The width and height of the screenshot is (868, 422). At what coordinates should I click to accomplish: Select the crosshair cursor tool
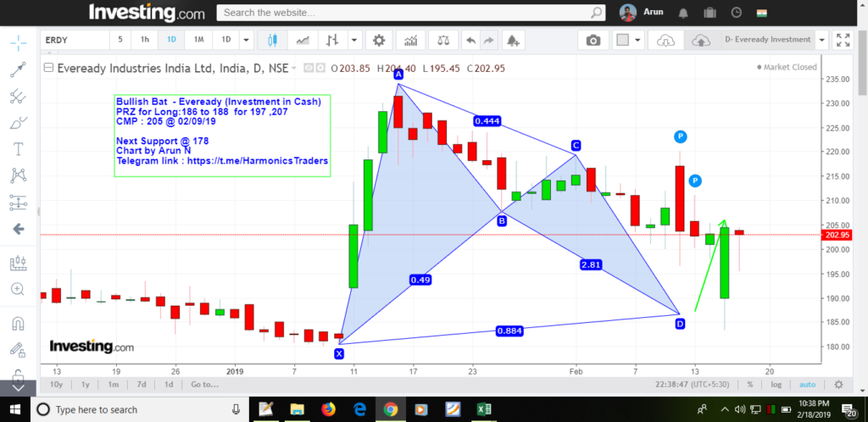tap(19, 42)
